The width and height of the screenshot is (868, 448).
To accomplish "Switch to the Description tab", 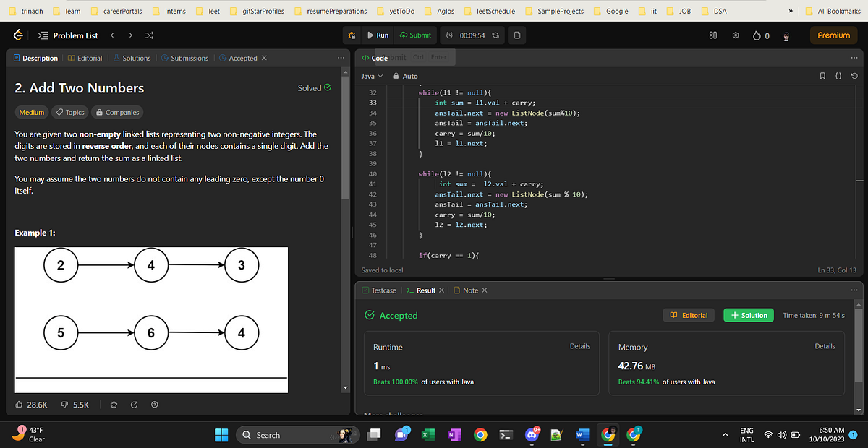I will (x=35, y=58).
